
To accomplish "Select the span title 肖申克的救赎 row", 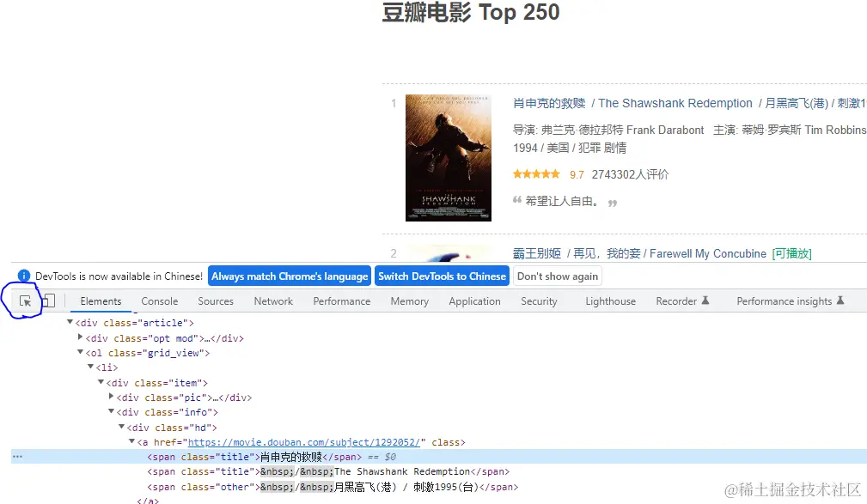I will pos(439,457).
